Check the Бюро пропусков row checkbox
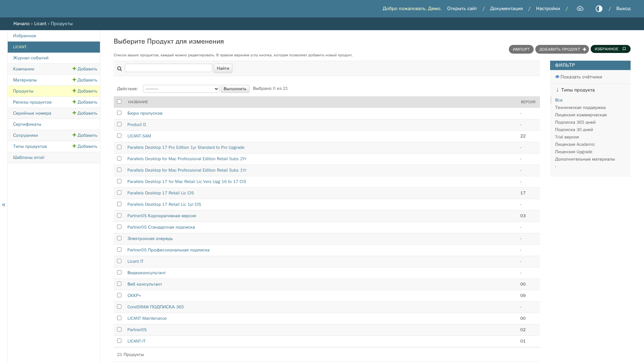Viewport: 644px width, 362px height. [119, 113]
